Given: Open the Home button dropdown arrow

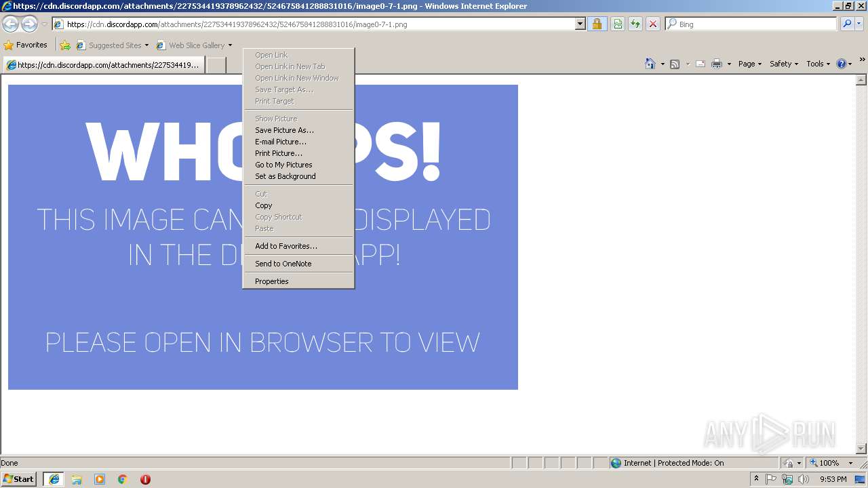Looking at the screenshot, I should tap(663, 64).
